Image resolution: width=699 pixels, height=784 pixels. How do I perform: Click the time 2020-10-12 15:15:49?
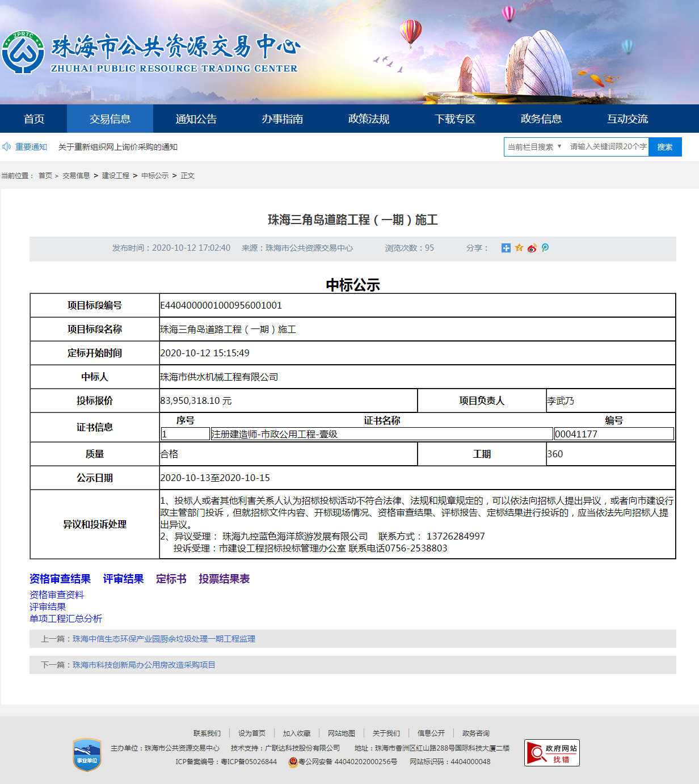205,353
